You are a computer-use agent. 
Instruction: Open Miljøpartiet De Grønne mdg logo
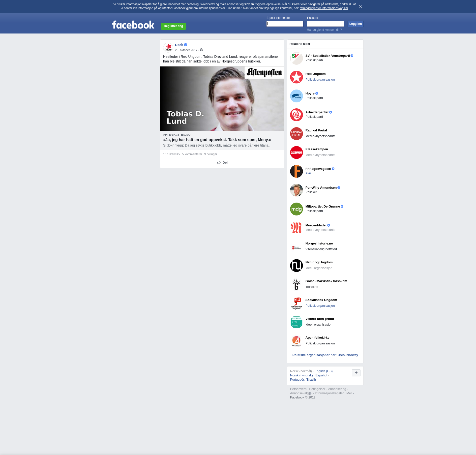pos(297,209)
